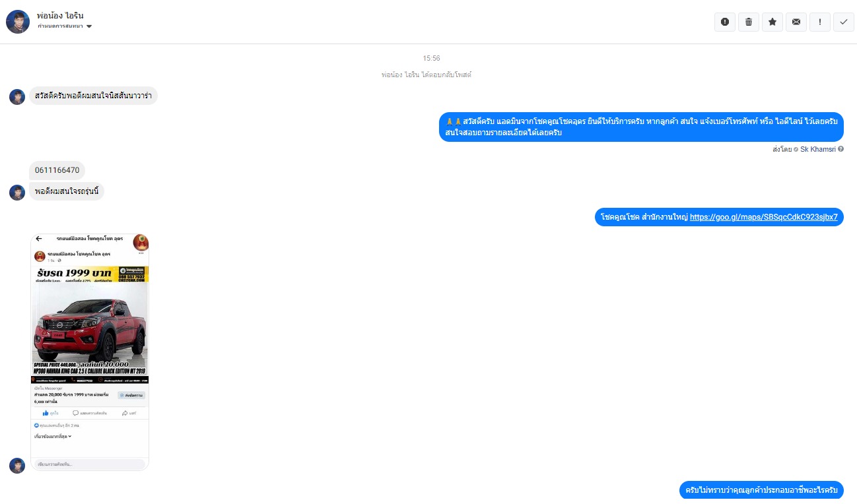Mark conversation as spam with circled exclamation icon

[725, 22]
